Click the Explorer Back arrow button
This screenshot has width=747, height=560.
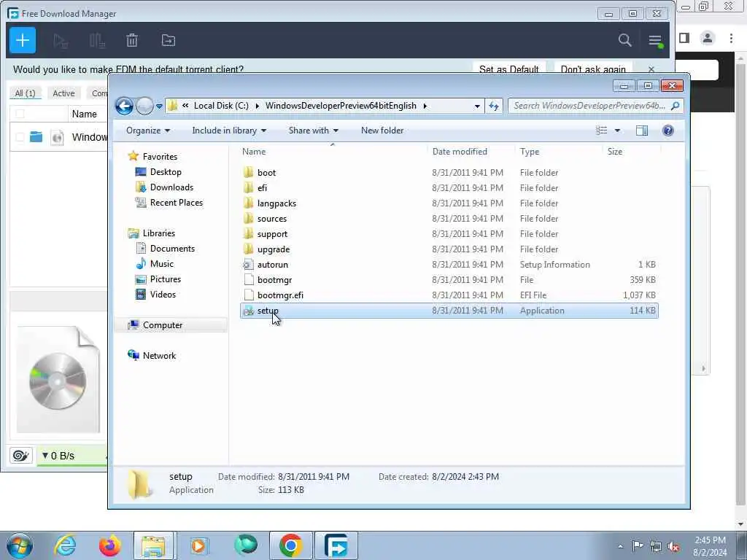(124, 106)
